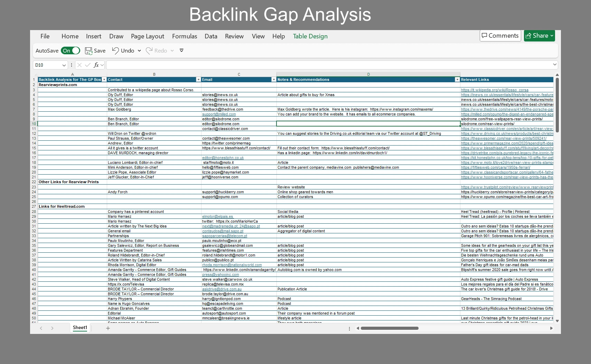The height and width of the screenshot is (364, 591).
Task: Select column C header
Action: pyautogui.click(x=239, y=74)
